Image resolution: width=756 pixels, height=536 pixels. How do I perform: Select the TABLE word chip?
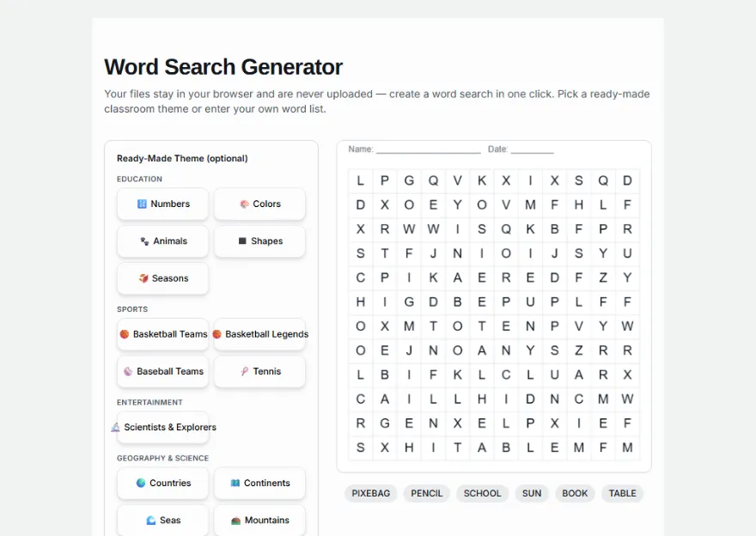[623, 493]
